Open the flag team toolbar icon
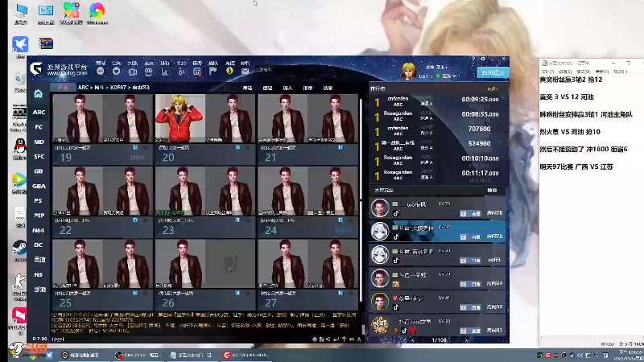The height and width of the screenshot is (362, 644). point(213,72)
